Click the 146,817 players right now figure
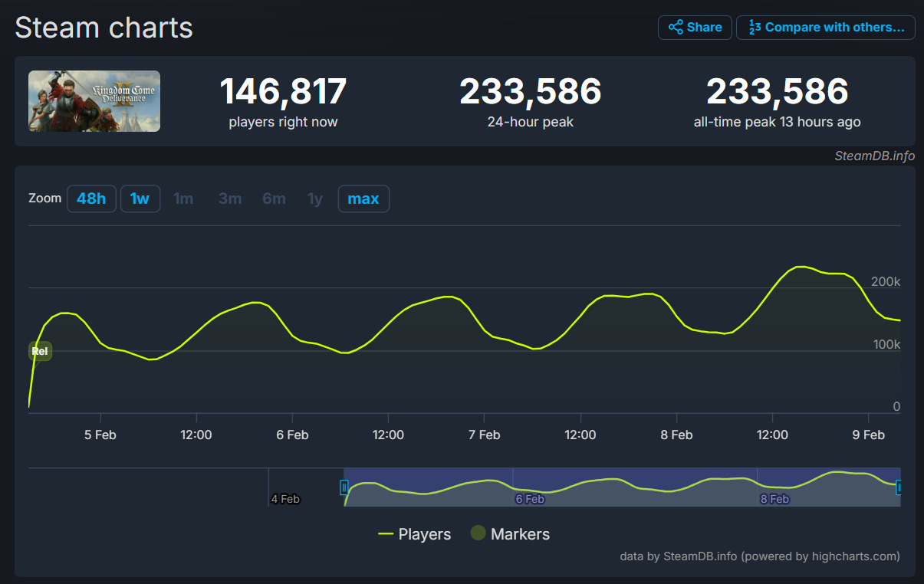 coord(283,92)
